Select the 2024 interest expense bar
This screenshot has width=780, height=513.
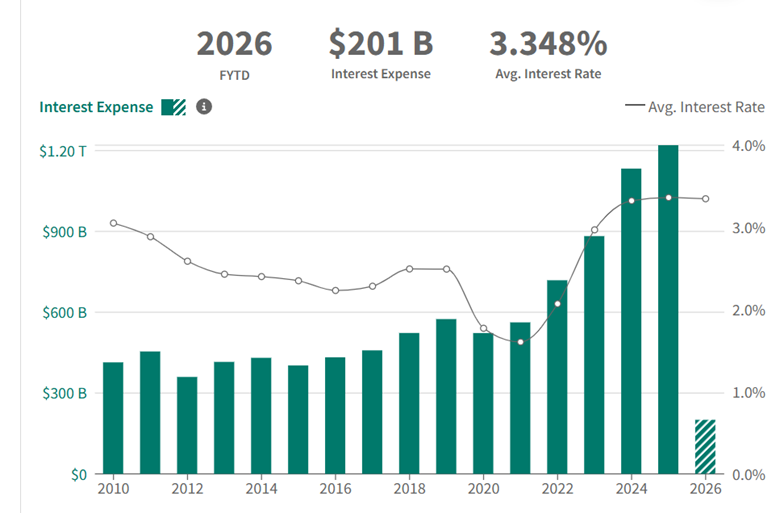tap(631, 321)
